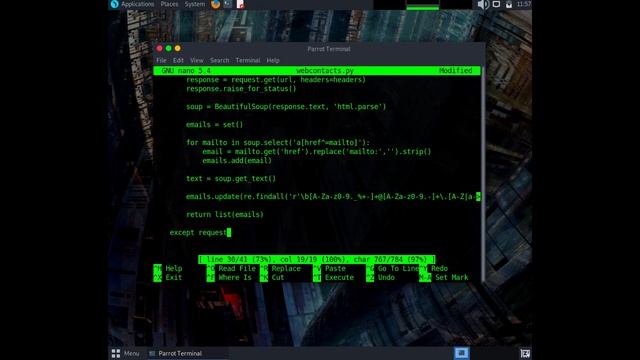Open the Menu button in bottom panel

pos(131,353)
